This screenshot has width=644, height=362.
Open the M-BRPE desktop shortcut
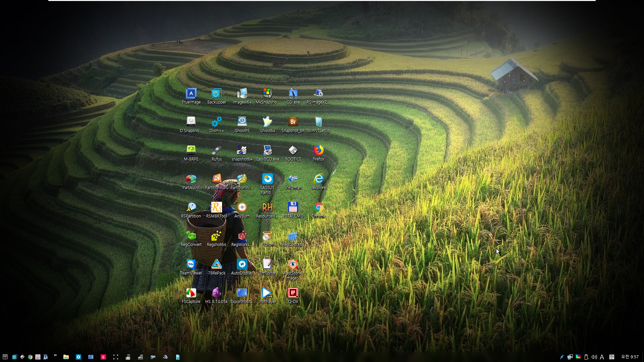pos(191,153)
